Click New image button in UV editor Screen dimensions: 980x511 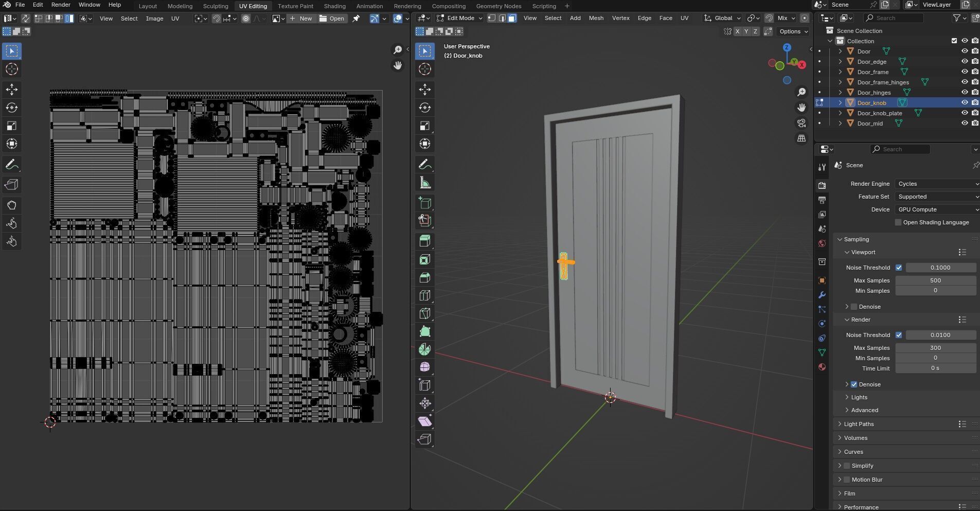click(x=301, y=19)
